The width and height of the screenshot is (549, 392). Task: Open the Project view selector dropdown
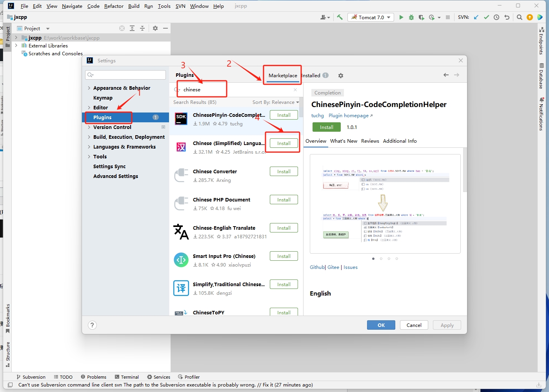(48, 29)
